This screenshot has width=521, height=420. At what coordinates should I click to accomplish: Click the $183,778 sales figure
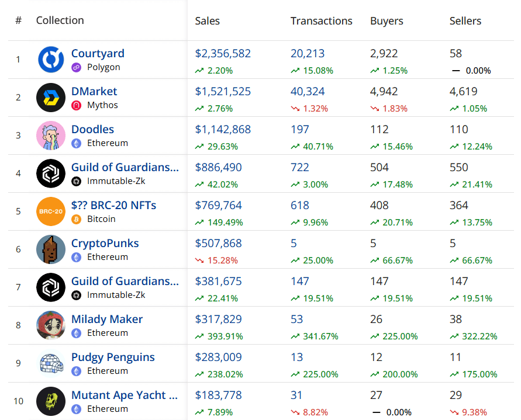point(218,395)
